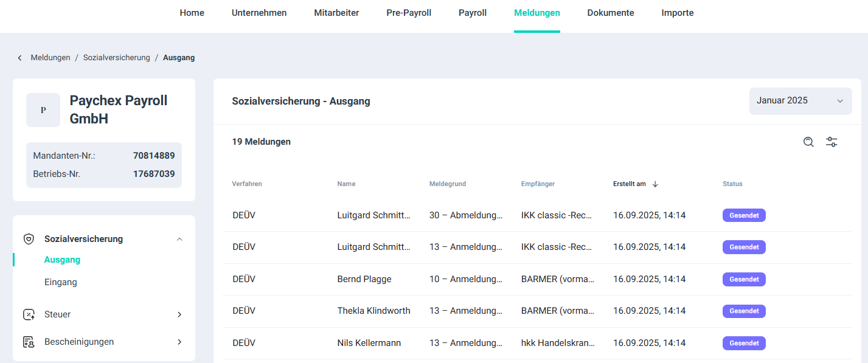Click the Bescheinigungen sidebar icon

pos(29,342)
